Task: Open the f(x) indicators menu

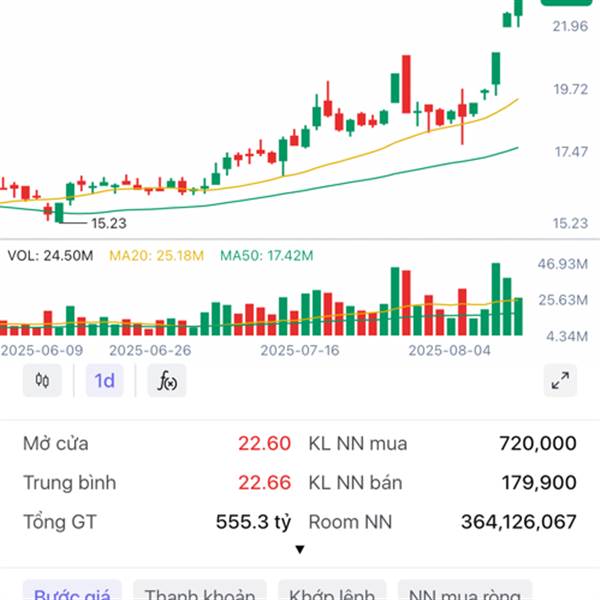Action: coord(167,381)
